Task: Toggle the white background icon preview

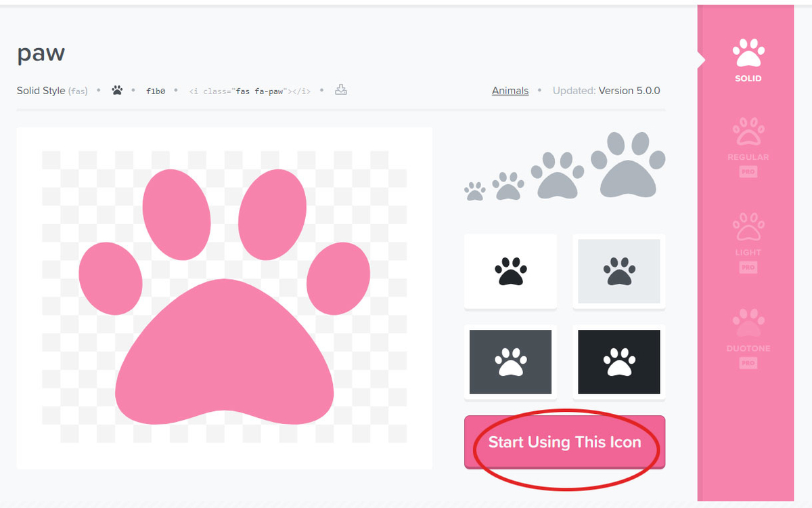Action: (x=510, y=271)
